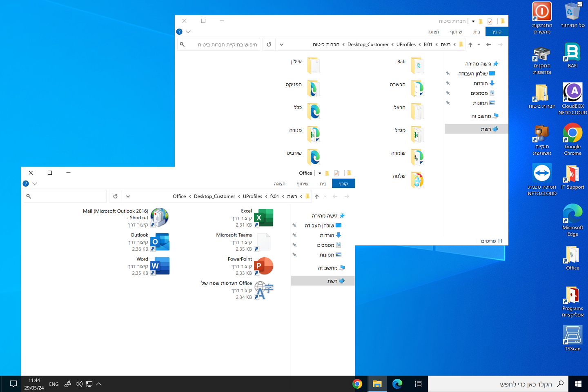Open address history dropdown in חברות ביטוח window

coord(281,45)
